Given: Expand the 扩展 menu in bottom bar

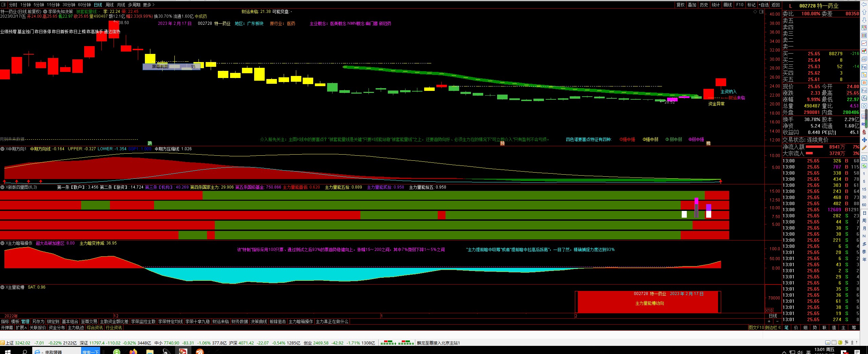Looking at the screenshot, I should pyautogui.click(x=21, y=328).
